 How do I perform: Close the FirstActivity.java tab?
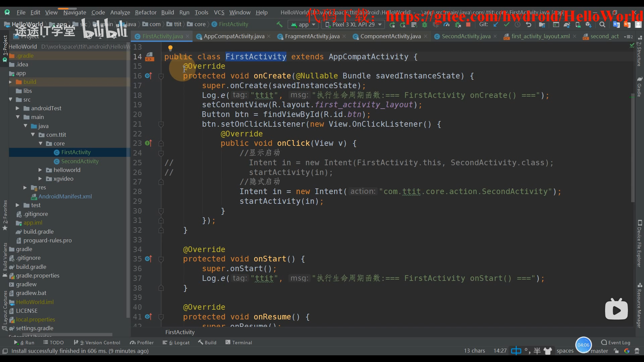[x=187, y=36]
